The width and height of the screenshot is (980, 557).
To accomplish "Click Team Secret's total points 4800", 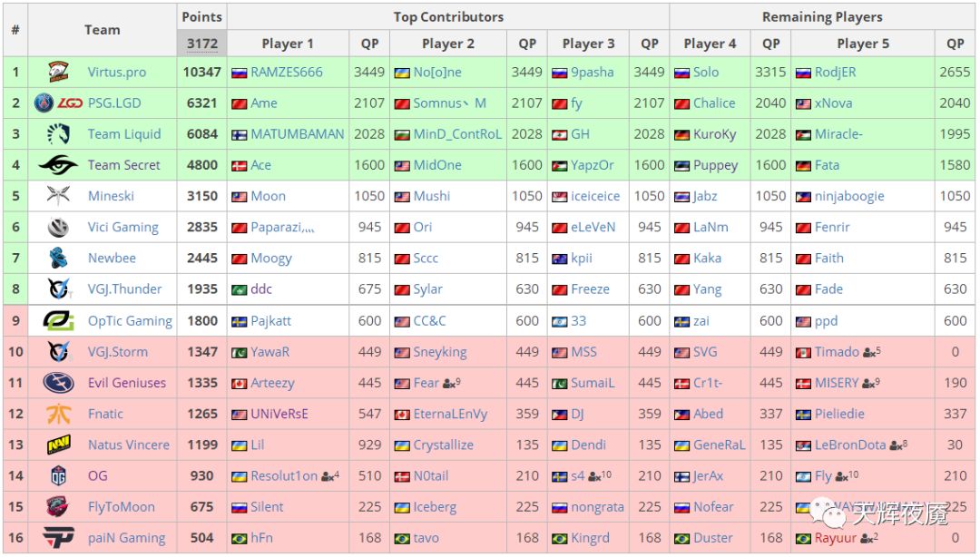I will point(201,165).
